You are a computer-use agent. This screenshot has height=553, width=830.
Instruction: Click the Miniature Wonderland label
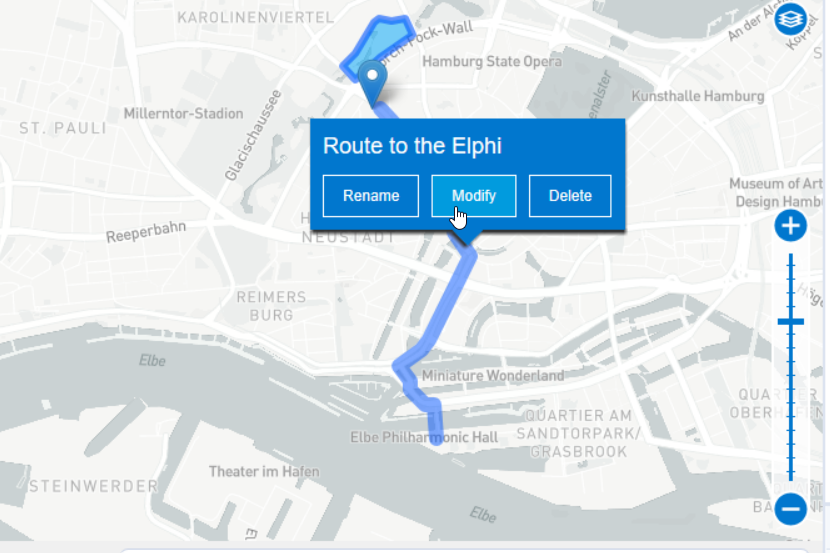493,376
